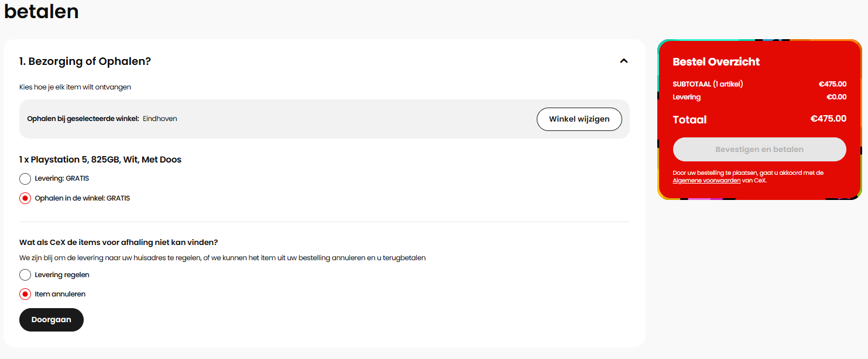Click Bevestigen en betalen button
Image resolution: width=868 pixels, height=359 pixels.
coord(759,150)
